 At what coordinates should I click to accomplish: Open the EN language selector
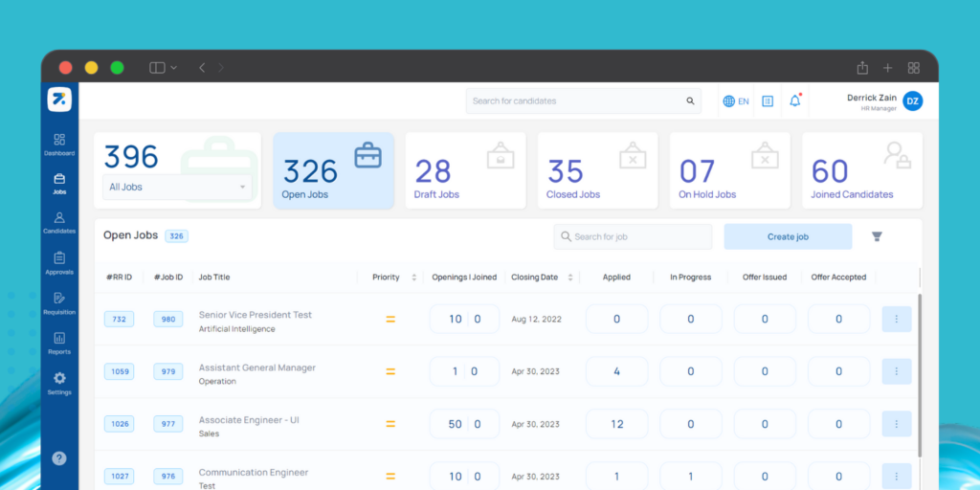[x=736, y=100]
